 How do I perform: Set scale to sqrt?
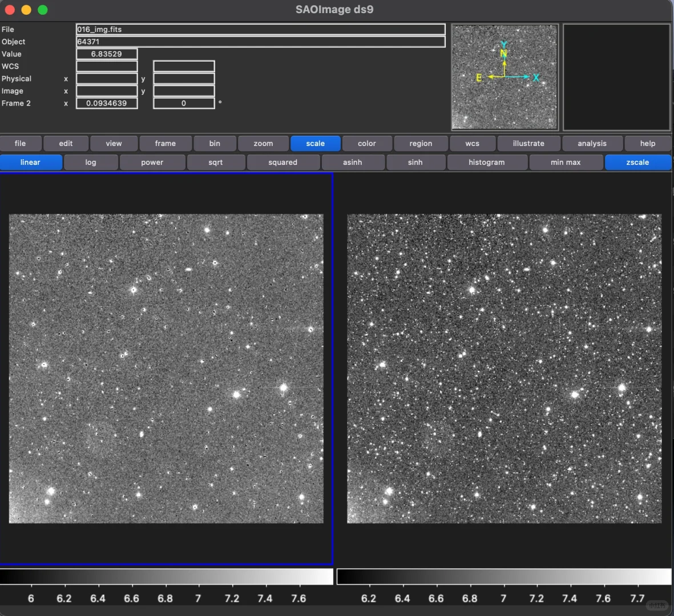click(216, 163)
